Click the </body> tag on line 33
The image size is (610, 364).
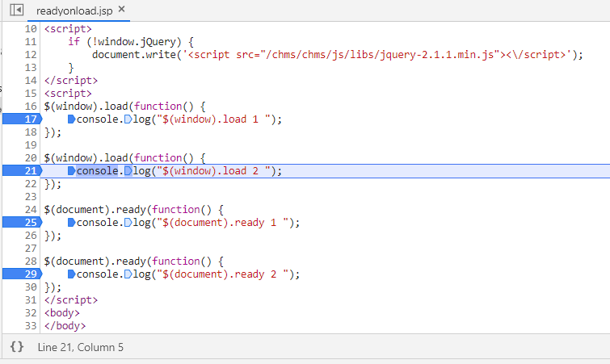point(65,325)
